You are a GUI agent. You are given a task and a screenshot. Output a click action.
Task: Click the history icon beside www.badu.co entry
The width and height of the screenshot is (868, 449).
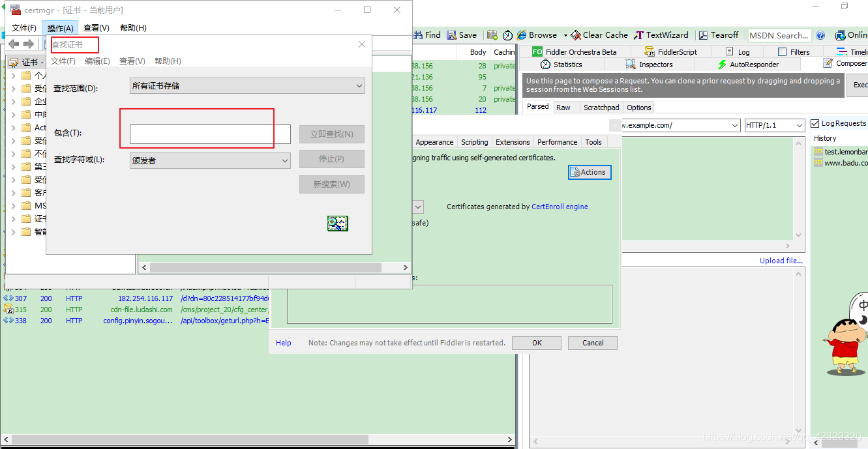pyautogui.click(x=818, y=163)
